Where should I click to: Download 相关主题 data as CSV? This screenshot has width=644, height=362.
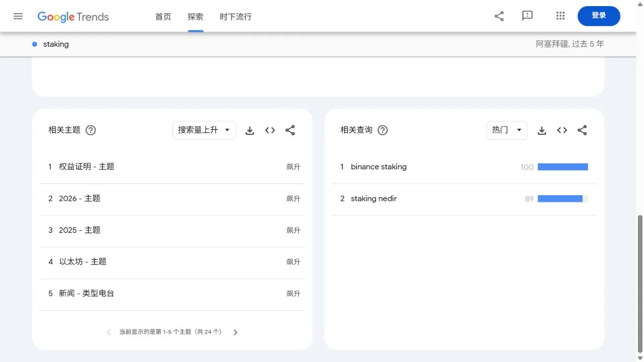[x=250, y=131]
